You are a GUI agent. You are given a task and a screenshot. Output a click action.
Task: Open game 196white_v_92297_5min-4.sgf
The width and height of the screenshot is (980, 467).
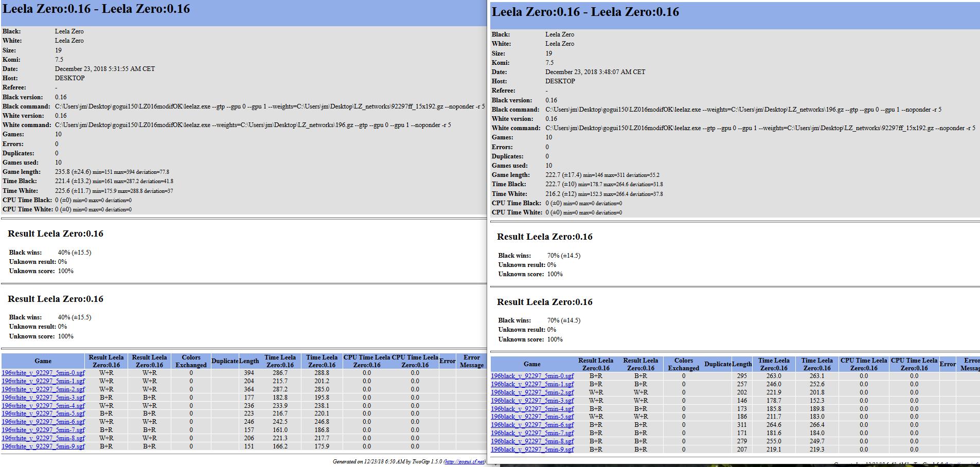pyautogui.click(x=43, y=406)
